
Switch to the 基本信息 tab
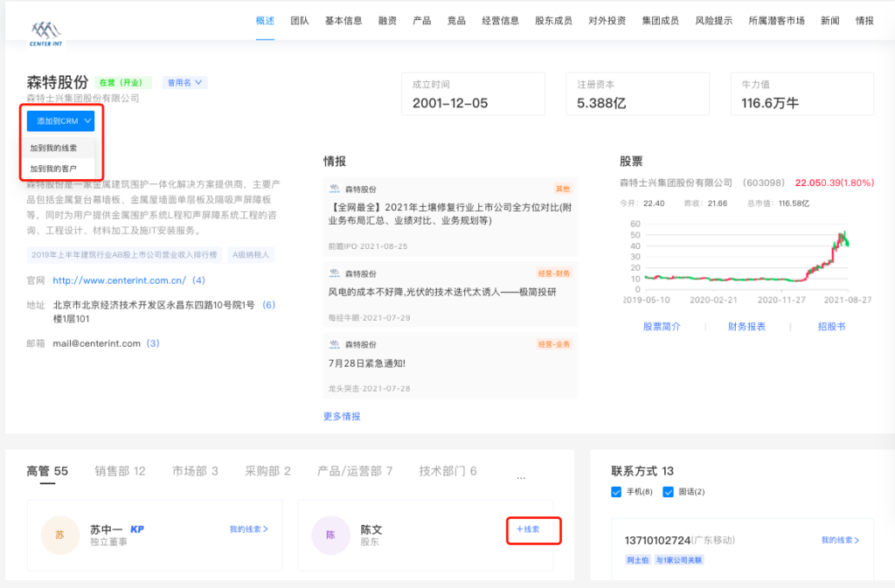(x=343, y=20)
